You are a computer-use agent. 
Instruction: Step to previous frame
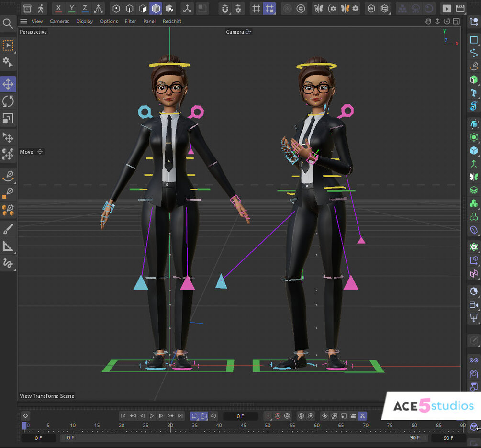142,416
